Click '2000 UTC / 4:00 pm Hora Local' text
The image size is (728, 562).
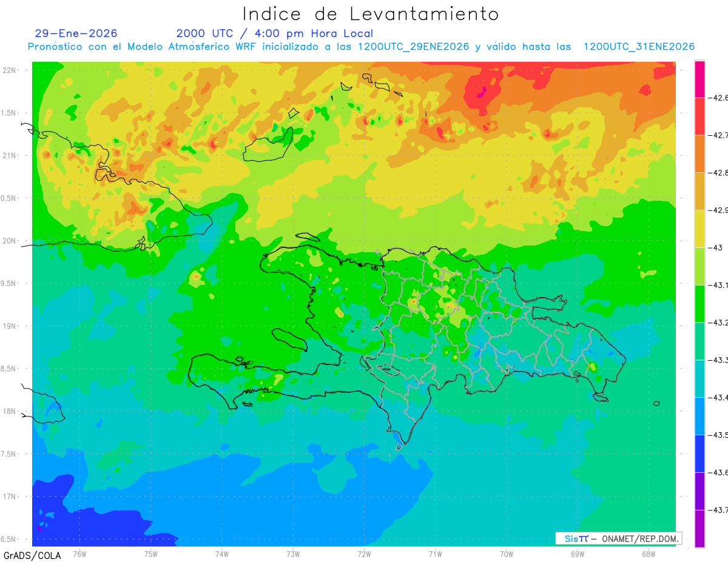pyautogui.click(x=275, y=33)
